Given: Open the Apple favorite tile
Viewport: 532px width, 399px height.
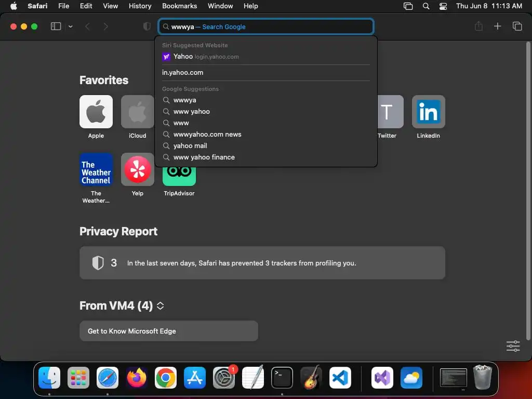Looking at the screenshot, I should (x=96, y=112).
